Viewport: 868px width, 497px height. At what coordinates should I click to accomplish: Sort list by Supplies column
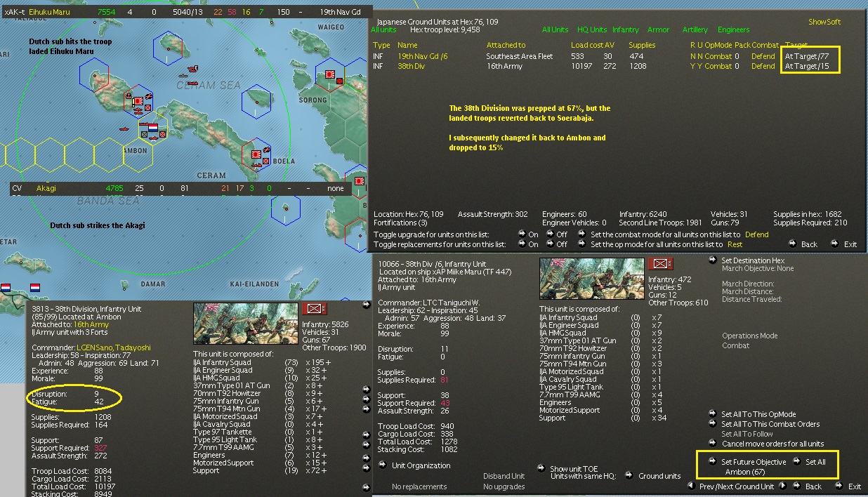tap(642, 45)
